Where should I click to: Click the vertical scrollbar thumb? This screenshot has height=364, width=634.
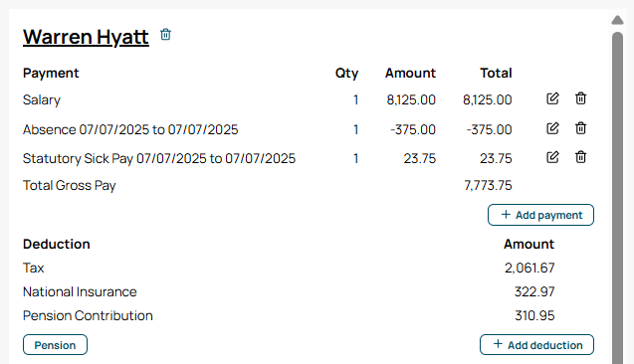click(x=617, y=198)
